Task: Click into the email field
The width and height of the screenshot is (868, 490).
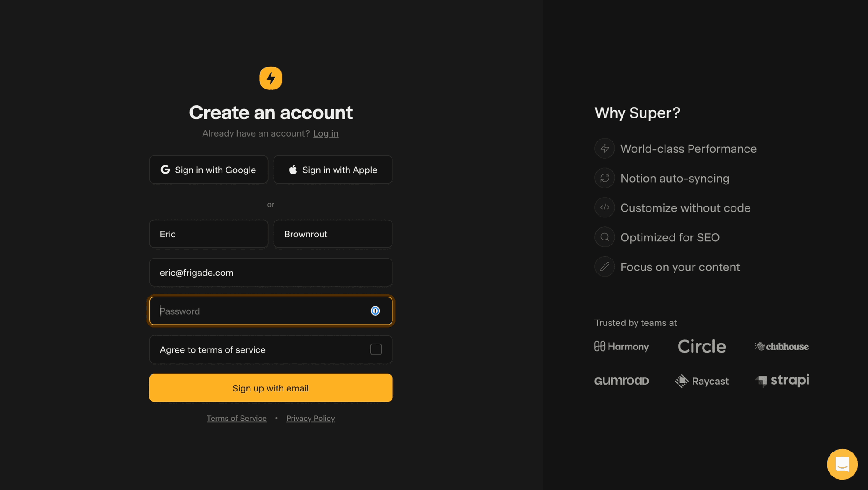Action: (x=270, y=273)
